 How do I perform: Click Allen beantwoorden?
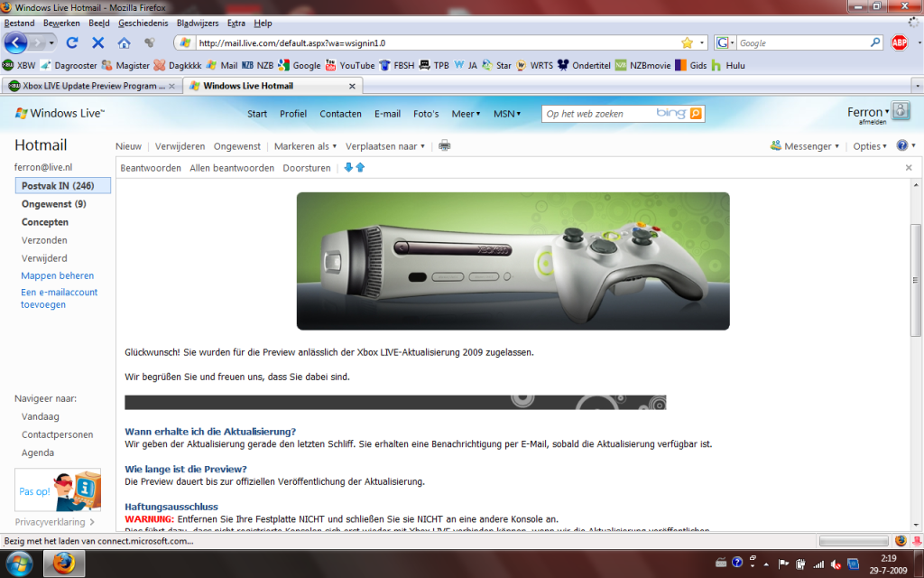coord(232,168)
